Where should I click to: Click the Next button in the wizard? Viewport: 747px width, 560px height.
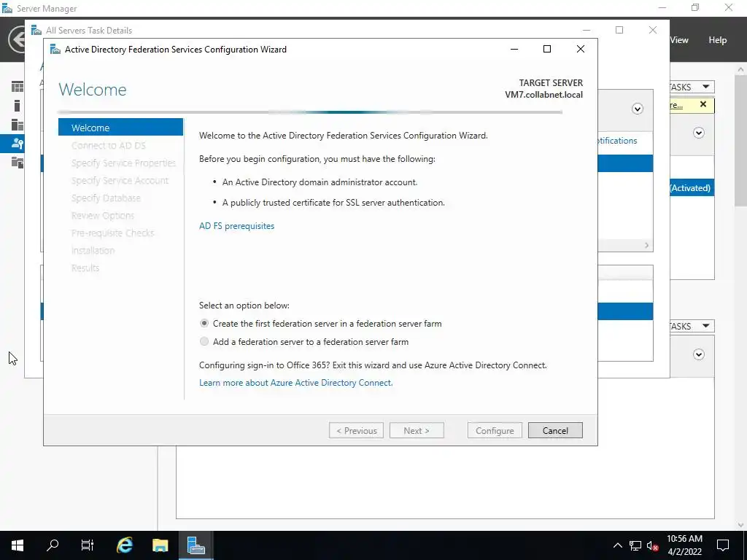(x=417, y=430)
